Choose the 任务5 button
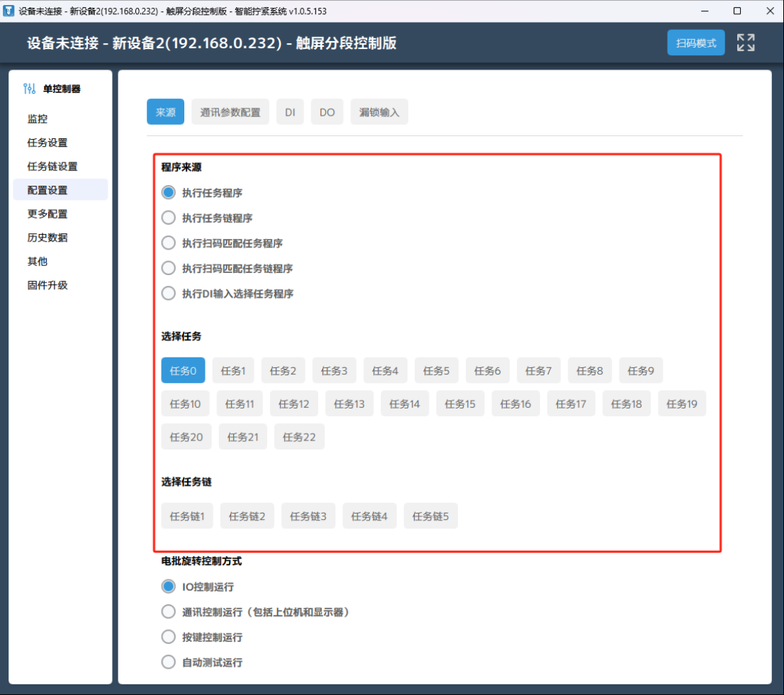Screen dimensions: 784x695 436,371
